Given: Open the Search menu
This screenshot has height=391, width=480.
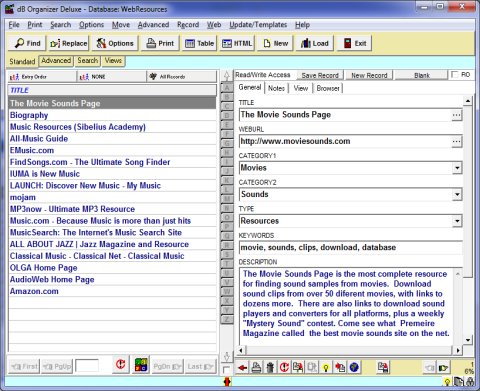Looking at the screenshot, I should point(61,25).
